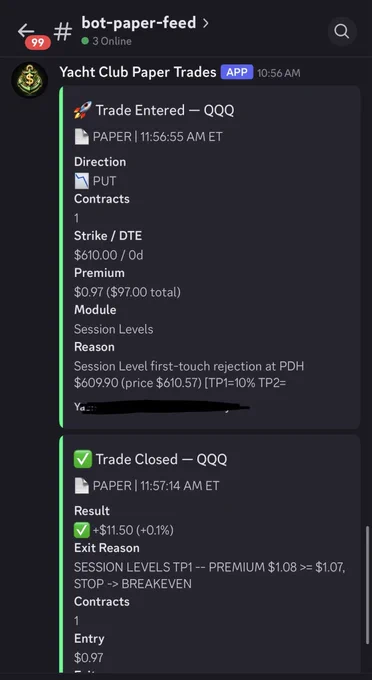The height and width of the screenshot is (680, 372).
Task: Expand the bot-paper-feed channel chevron
Action: (206, 23)
